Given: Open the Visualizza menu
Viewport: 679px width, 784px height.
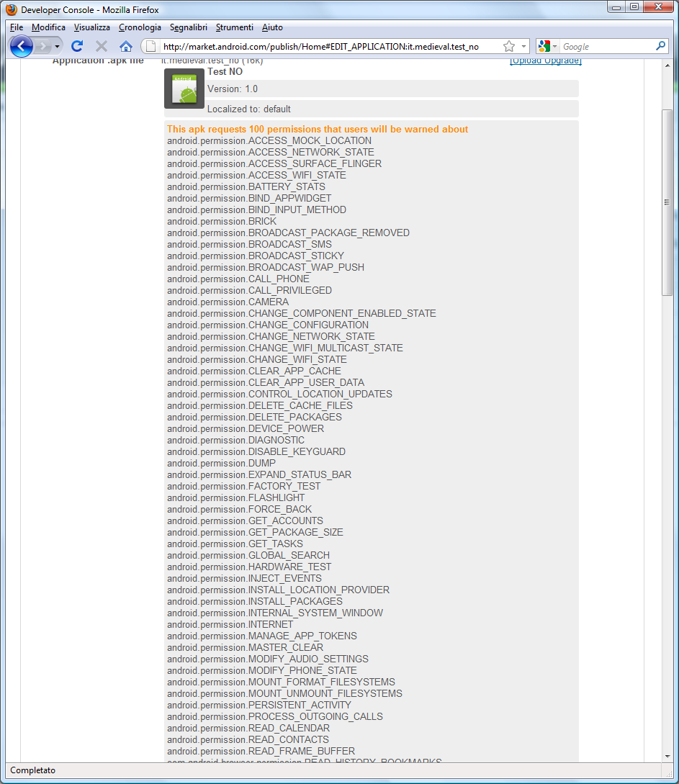Looking at the screenshot, I should coord(92,27).
